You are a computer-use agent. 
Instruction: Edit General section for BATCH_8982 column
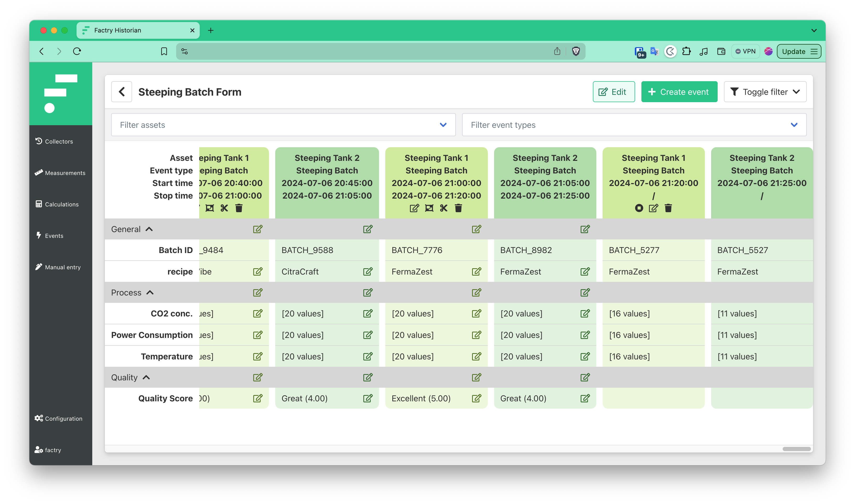pos(585,229)
